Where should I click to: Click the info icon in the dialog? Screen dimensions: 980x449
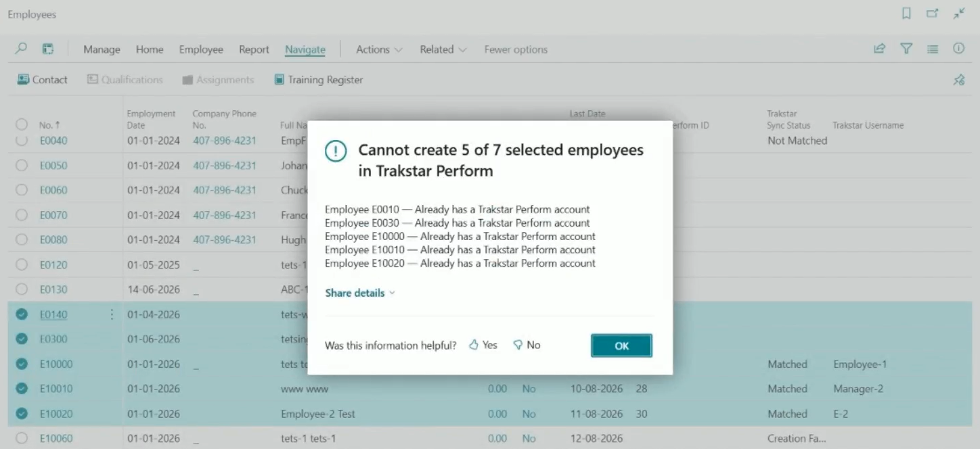tap(336, 151)
